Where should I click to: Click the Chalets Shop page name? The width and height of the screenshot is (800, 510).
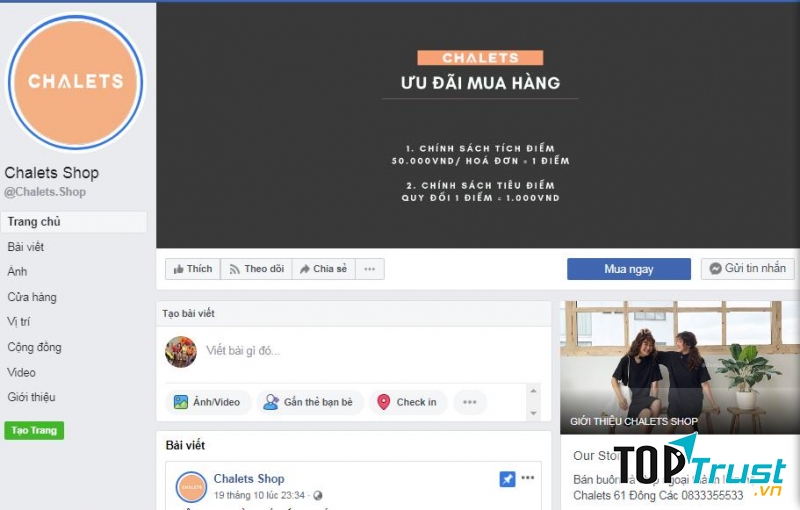pyautogui.click(x=52, y=173)
